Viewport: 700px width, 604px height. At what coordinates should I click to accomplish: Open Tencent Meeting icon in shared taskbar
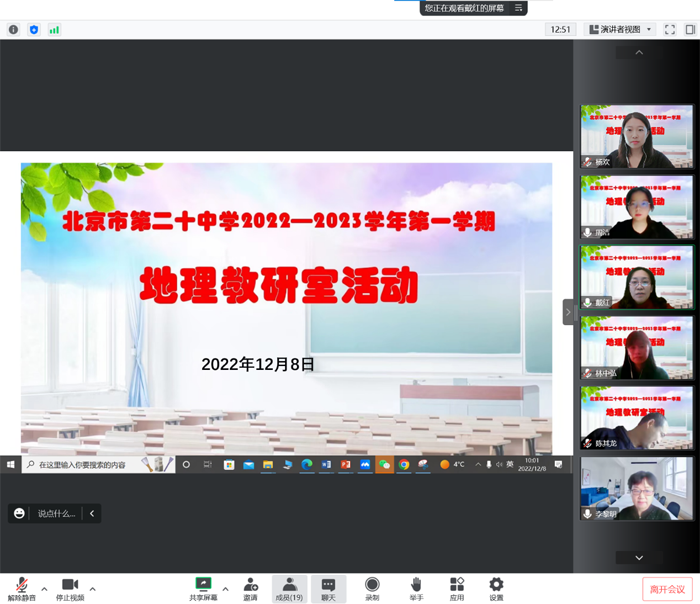pyautogui.click(x=365, y=465)
